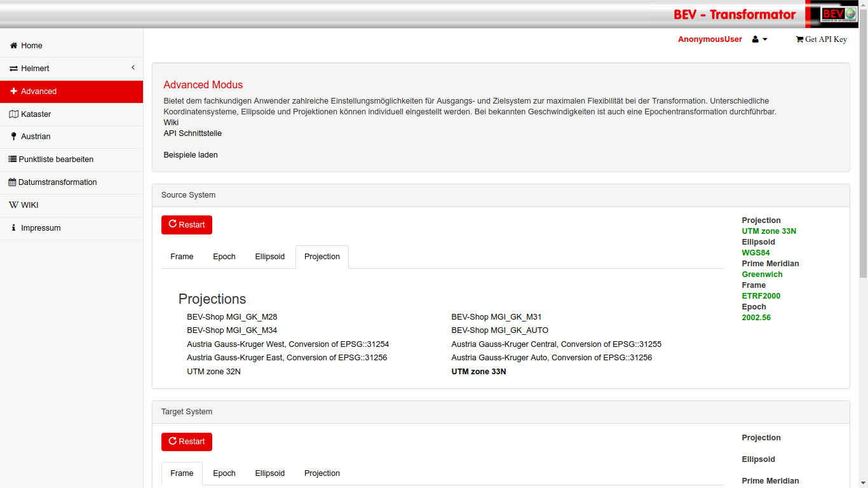Viewport: 868px width, 488px height.
Task: Click Beispiele laden link
Action: pos(191,155)
